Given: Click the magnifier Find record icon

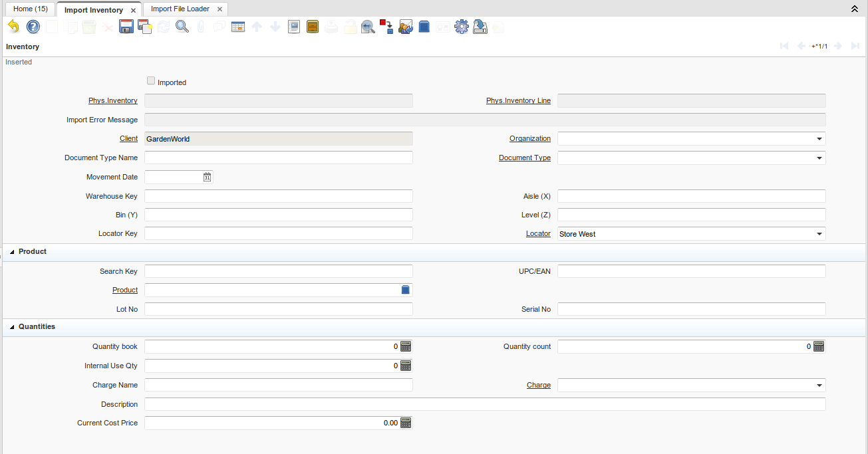Looking at the screenshot, I should click(182, 27).
